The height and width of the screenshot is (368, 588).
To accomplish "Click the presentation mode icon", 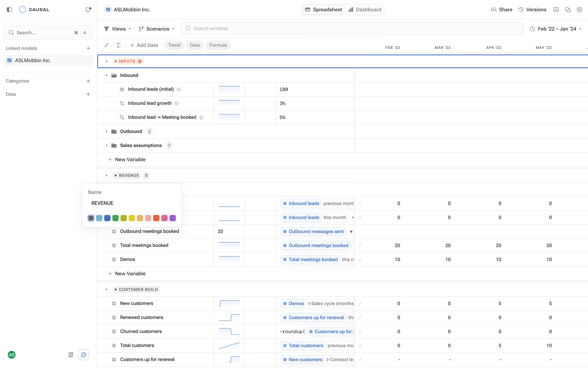I will tap(556, 10).
